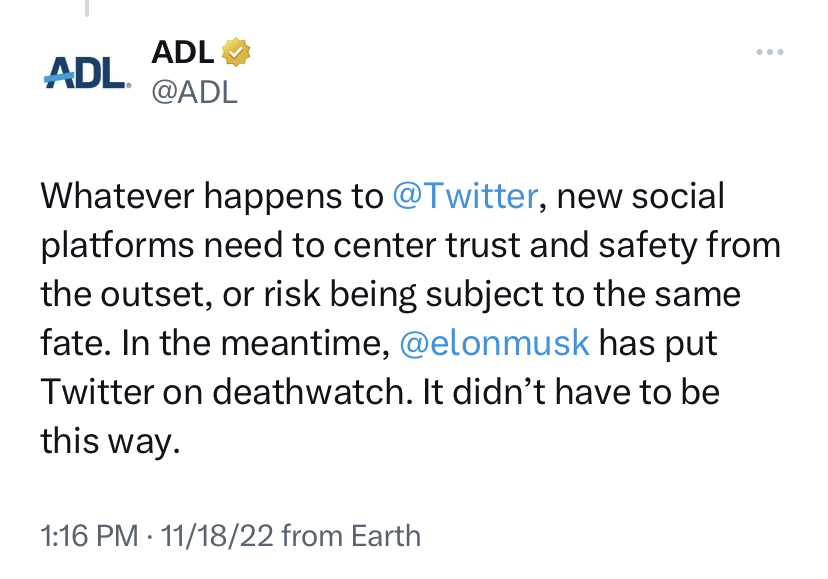
Task: Click the word "fate" in the tweet
Action: (73, 343)
